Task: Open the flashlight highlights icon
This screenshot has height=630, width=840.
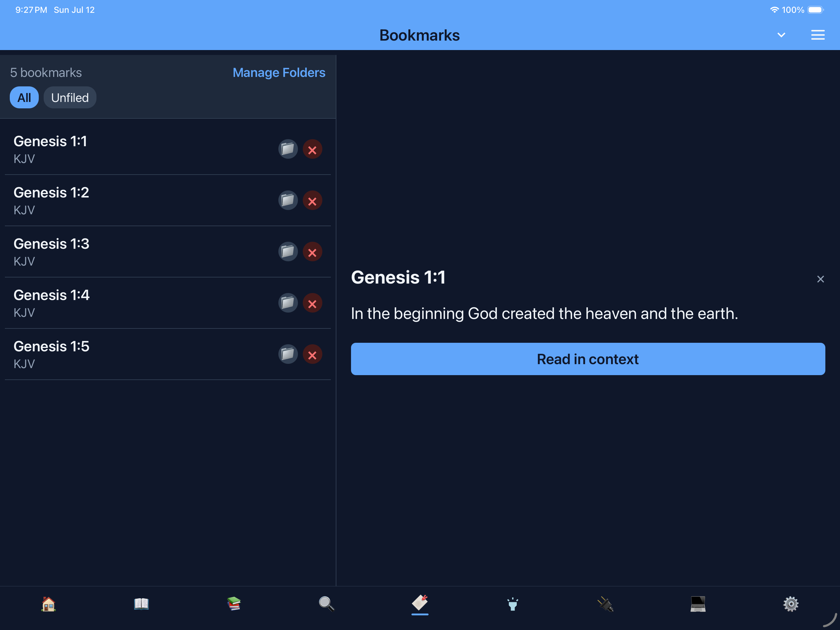Action: pyautogui.click(x=513, y=604)
